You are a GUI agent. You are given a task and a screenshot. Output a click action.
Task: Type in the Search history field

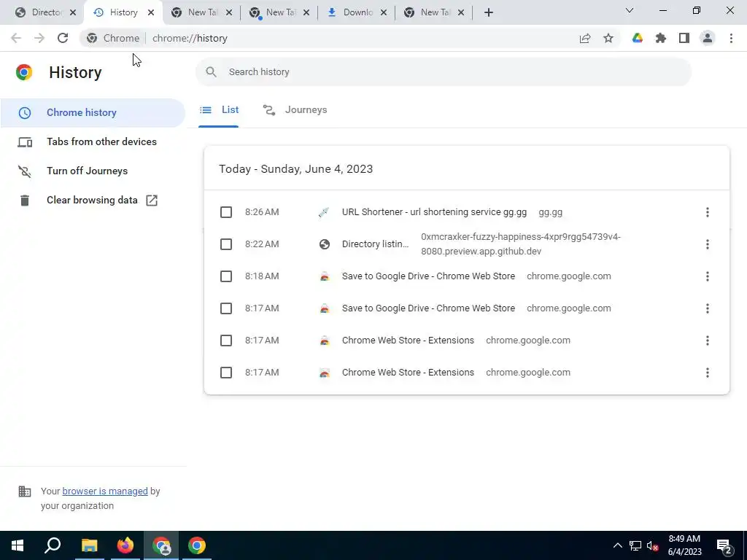[x=443, y=72]
